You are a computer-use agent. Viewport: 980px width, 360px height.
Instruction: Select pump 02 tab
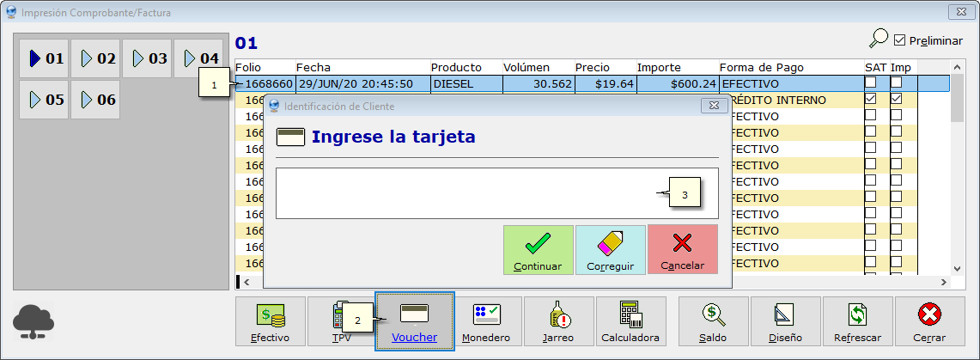[x=95, y=58]
